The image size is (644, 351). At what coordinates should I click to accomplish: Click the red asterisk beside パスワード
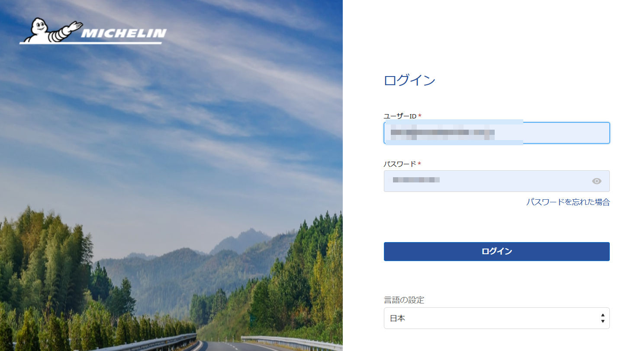coord(419,164)
